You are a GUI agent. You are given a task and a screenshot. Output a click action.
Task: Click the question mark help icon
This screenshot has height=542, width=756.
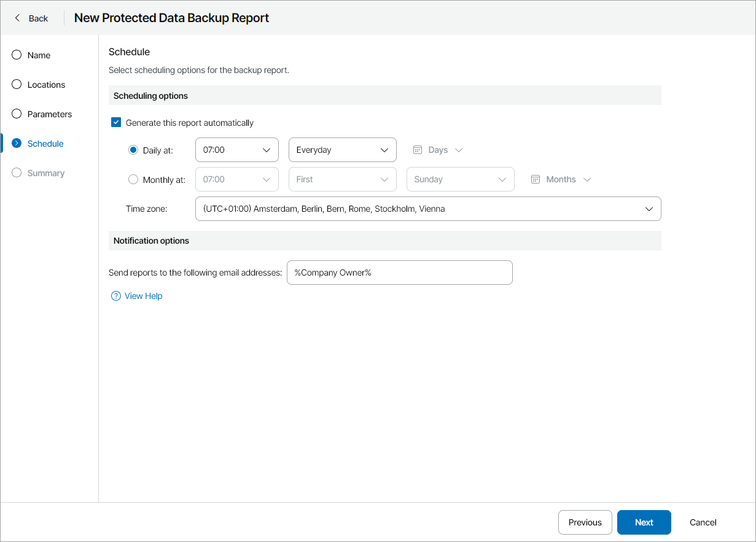coord(115,296)
